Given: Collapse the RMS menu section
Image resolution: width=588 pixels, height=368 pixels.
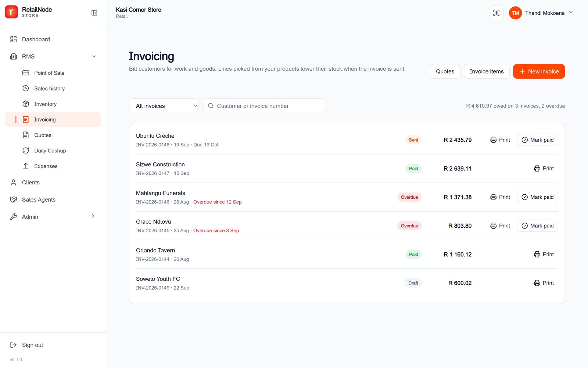Looking at the screenshot, I should coord(53,56).
